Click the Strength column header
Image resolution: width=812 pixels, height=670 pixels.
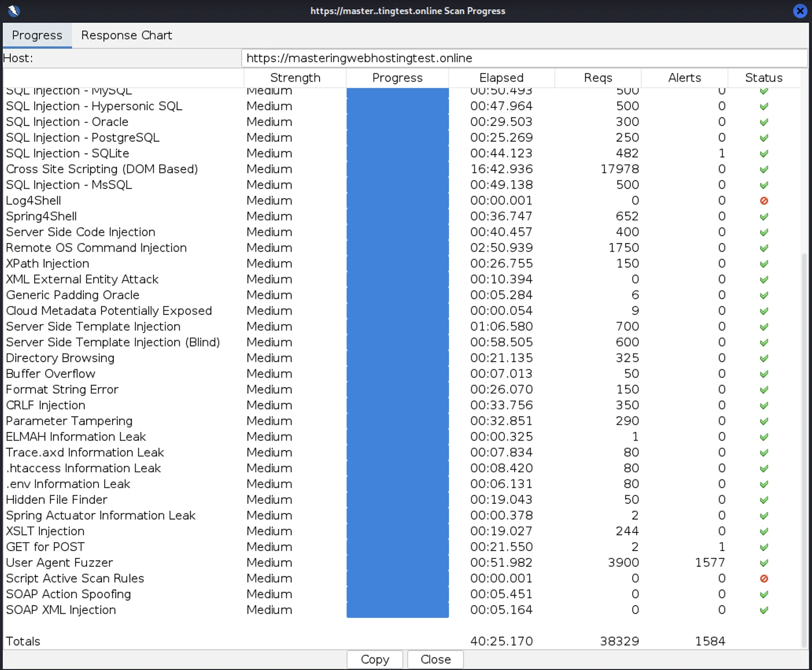point(295,78)
